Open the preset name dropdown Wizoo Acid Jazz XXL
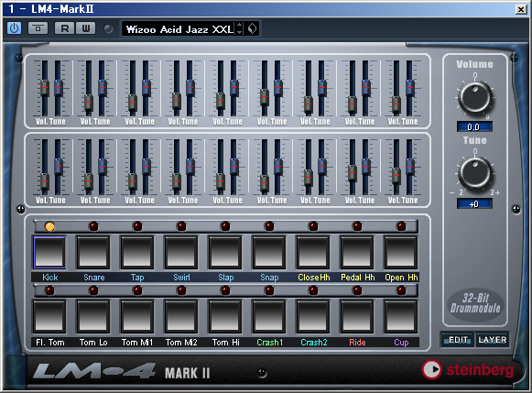The image size is (532, 393). [179, 29]
